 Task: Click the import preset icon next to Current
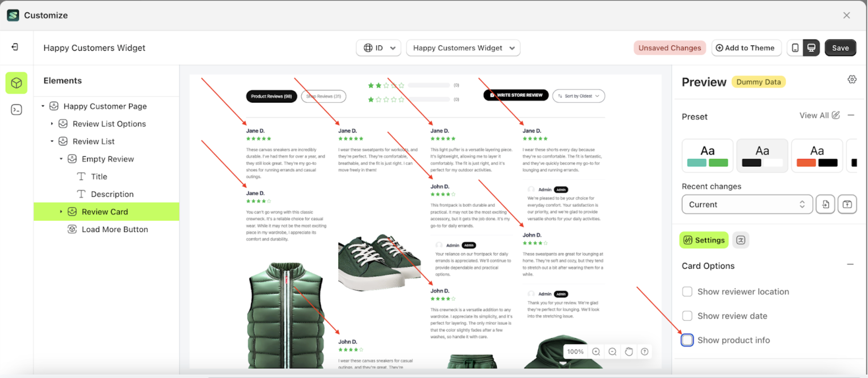click(825, 204)
